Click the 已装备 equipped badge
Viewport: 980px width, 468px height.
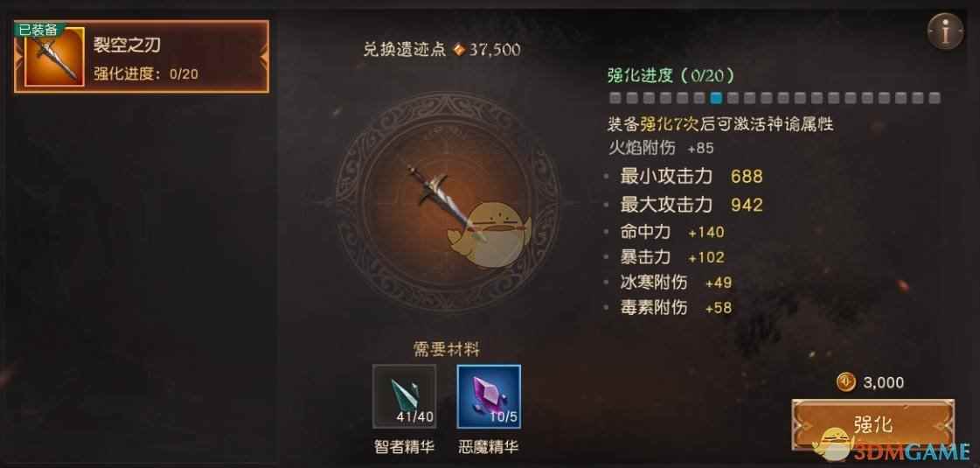click(x=38, y=30)
